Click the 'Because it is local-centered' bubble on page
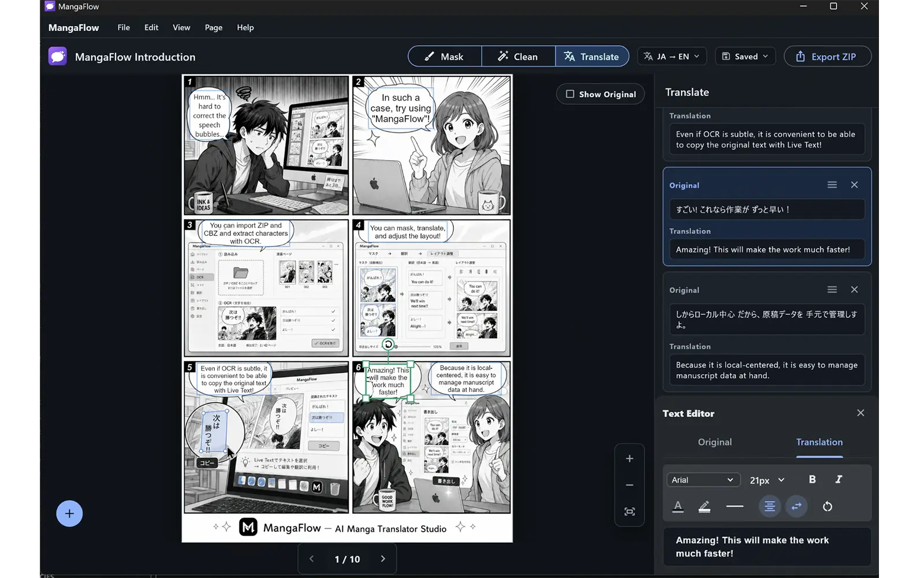The image size is (924, 578). (x=466, y=379)
